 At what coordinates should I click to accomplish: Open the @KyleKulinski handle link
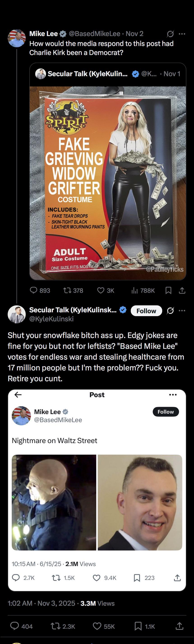pos(51,319)
